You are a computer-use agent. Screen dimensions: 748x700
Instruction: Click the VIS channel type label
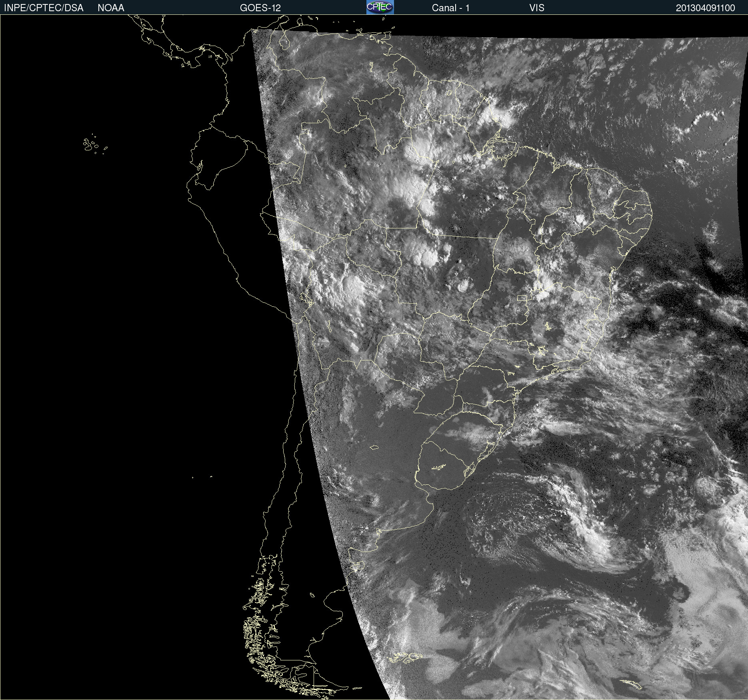[537, 8]
